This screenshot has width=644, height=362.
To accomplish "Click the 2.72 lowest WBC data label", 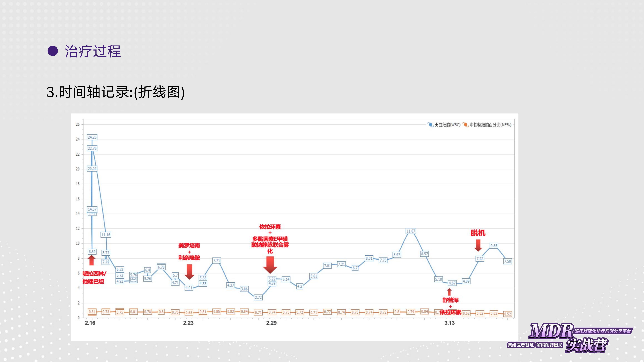I will pyautogui.click(x=258, y=297).
